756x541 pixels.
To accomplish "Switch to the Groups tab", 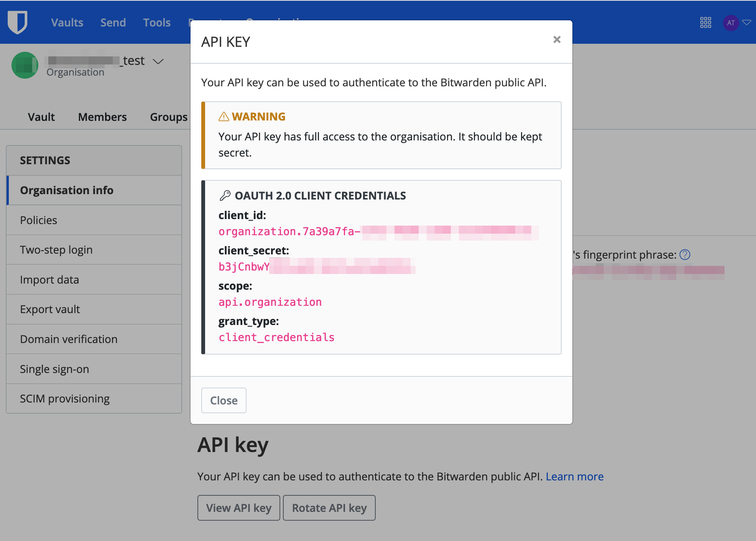I will 169,117.
